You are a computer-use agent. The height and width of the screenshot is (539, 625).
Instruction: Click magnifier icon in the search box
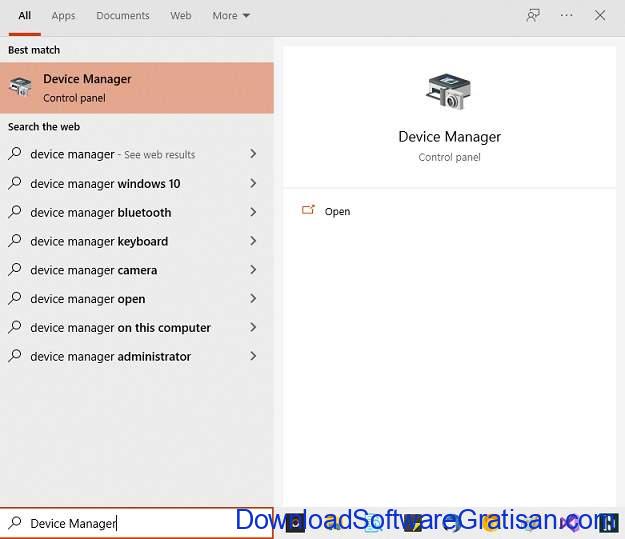coord(15,523)
